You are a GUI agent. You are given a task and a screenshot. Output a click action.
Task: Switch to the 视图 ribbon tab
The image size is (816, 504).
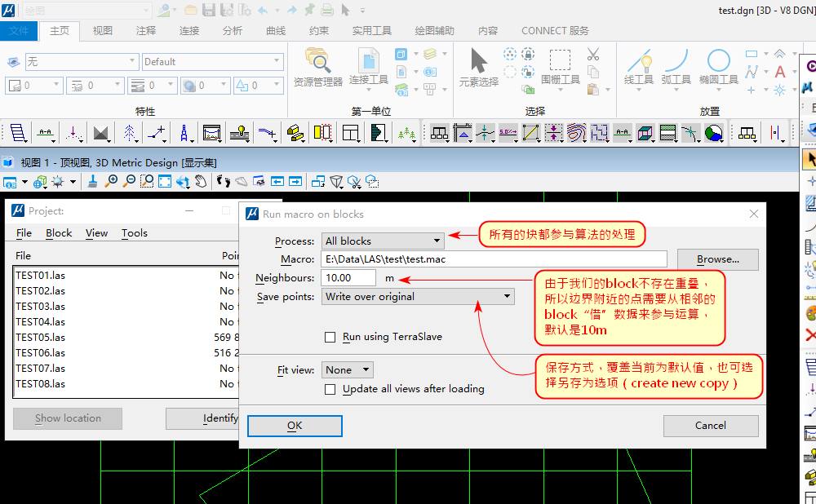(103, 31)
